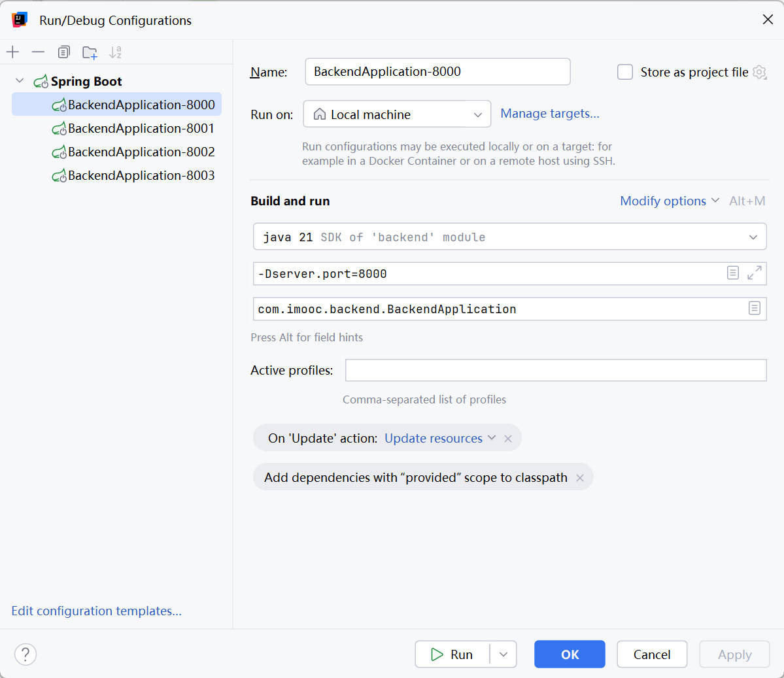Click the Copy Configuration icon
The image size is (784, 678).
63,52
